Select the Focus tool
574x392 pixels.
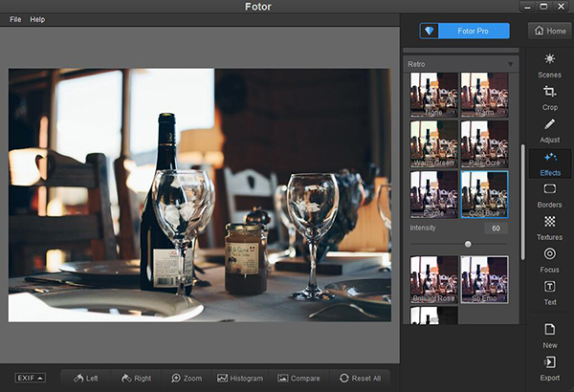(549, 260)
